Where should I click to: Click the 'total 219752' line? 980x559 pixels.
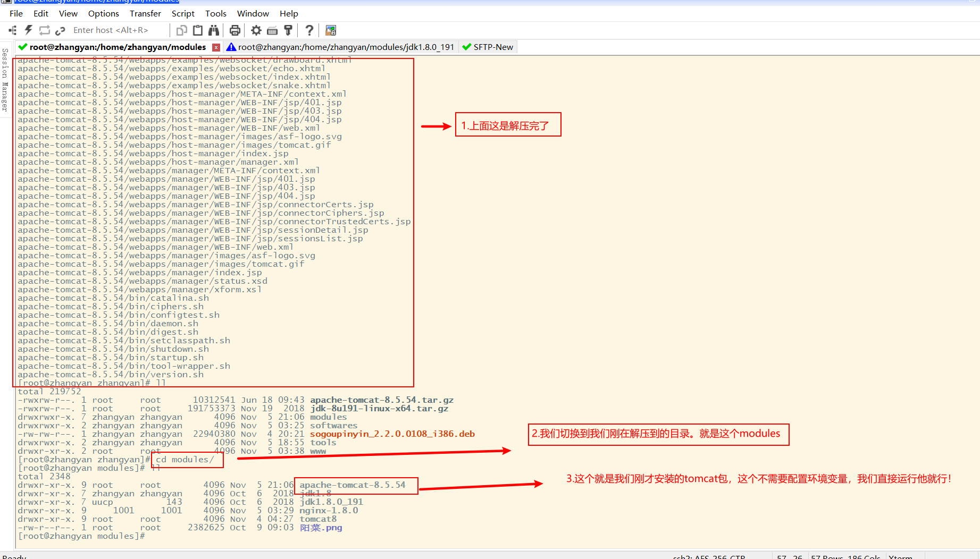point(49,392)
